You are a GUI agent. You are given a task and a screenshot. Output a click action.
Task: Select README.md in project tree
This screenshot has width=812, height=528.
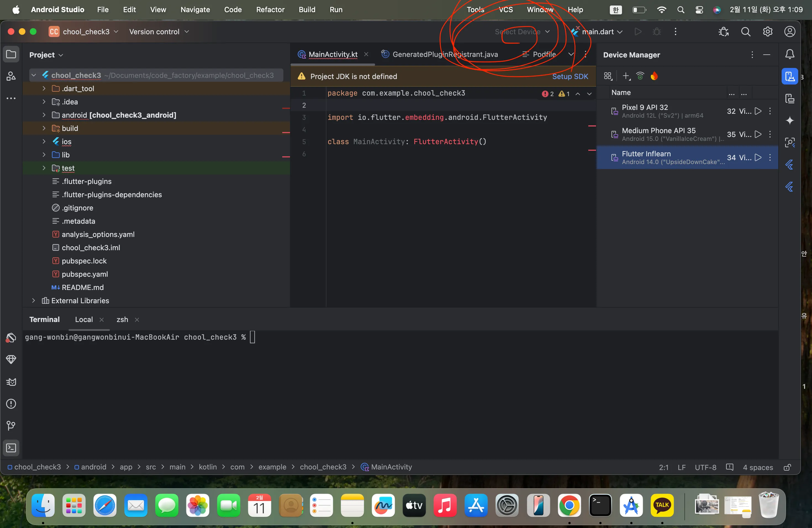83,287
